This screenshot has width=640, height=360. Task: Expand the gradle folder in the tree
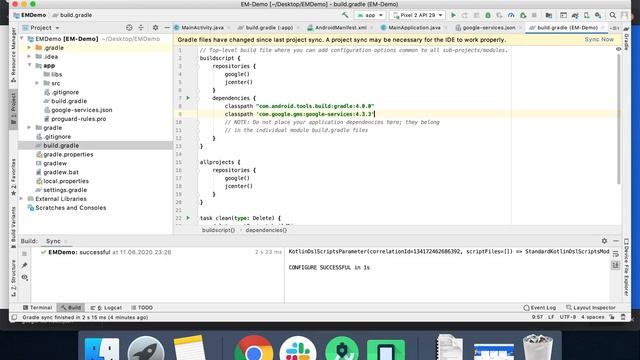point(29,128)
